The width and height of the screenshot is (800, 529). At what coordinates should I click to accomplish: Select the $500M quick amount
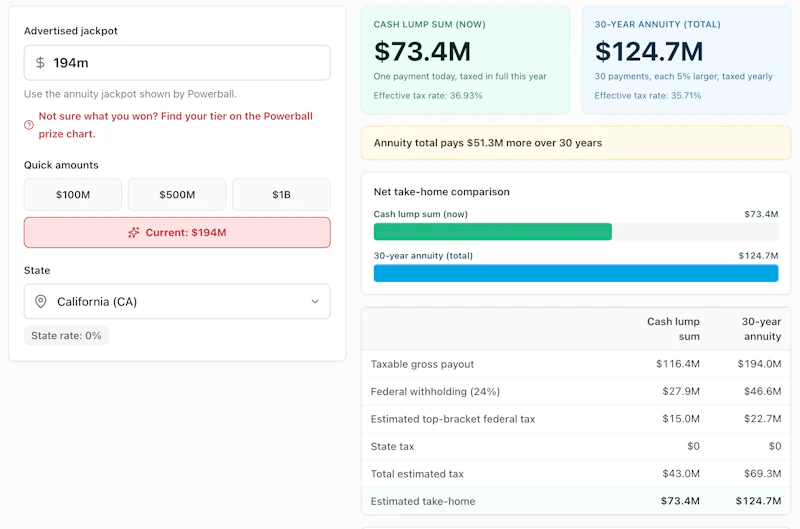(x=177, y=194)
